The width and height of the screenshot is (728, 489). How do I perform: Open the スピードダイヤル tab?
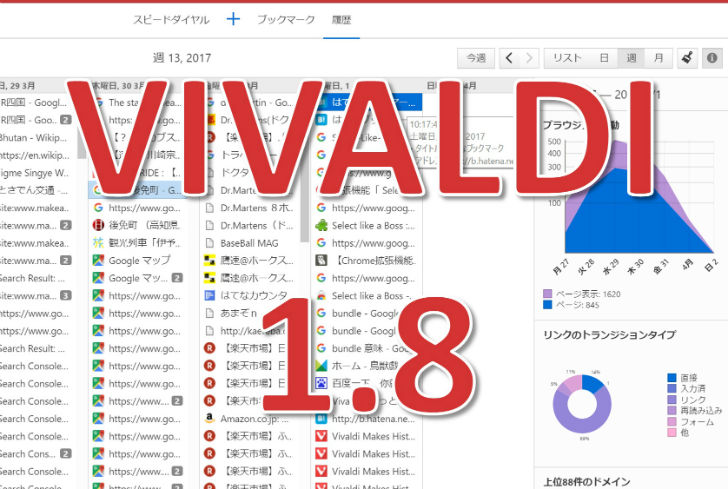point(171,20)
